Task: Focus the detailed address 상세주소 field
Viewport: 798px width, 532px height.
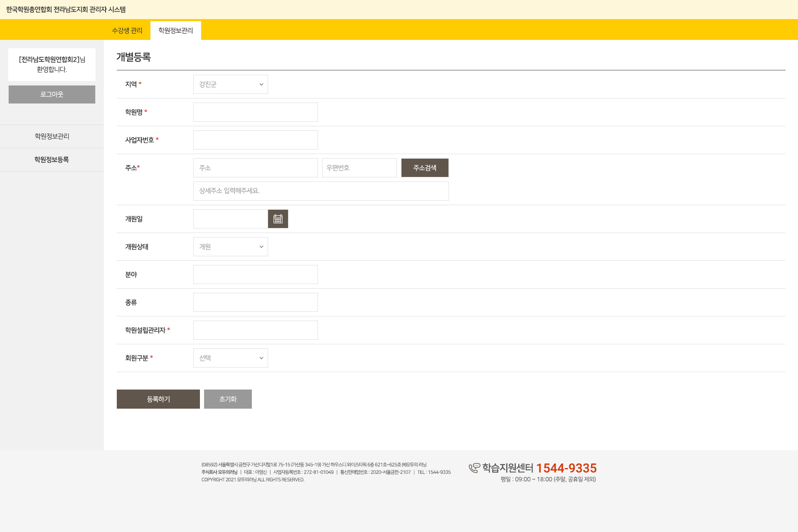Action: [x=320, y=191]
